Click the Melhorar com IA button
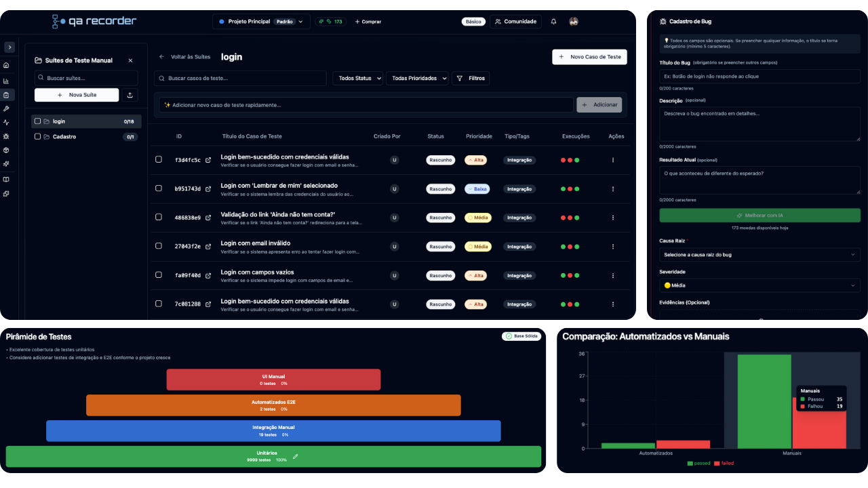This screenshot has height=488, width=868. click(759, 216)
